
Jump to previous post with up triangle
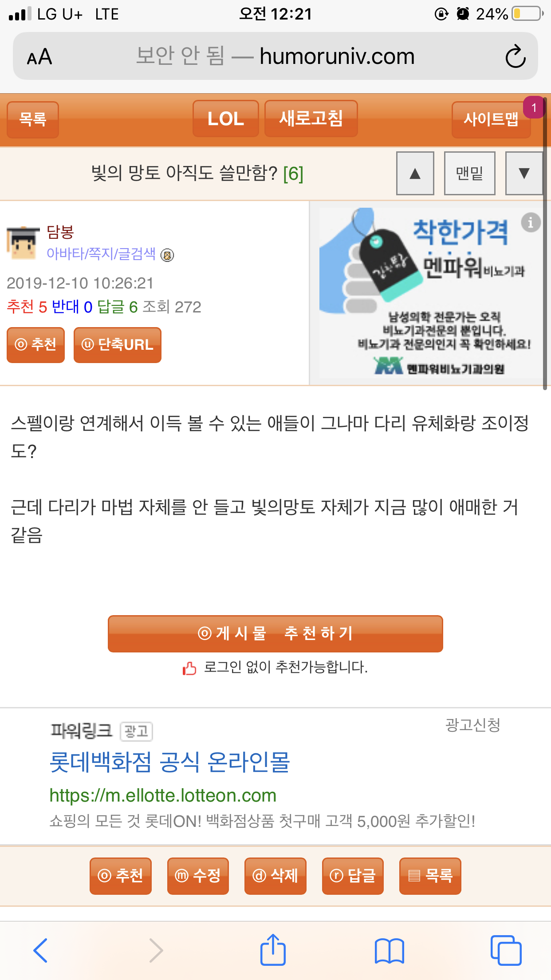pos(415,173)
